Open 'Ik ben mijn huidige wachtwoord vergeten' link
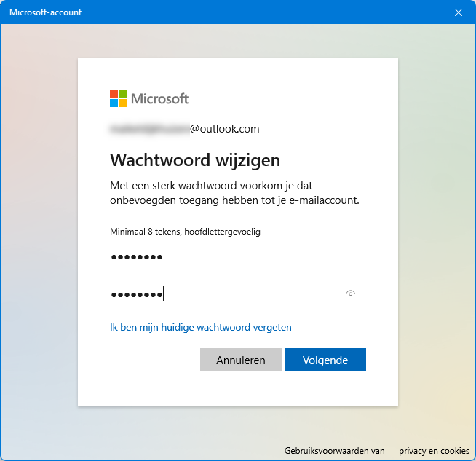Image resolution: width=476 pixels, height=461 pixels. [x=201, y=328]
